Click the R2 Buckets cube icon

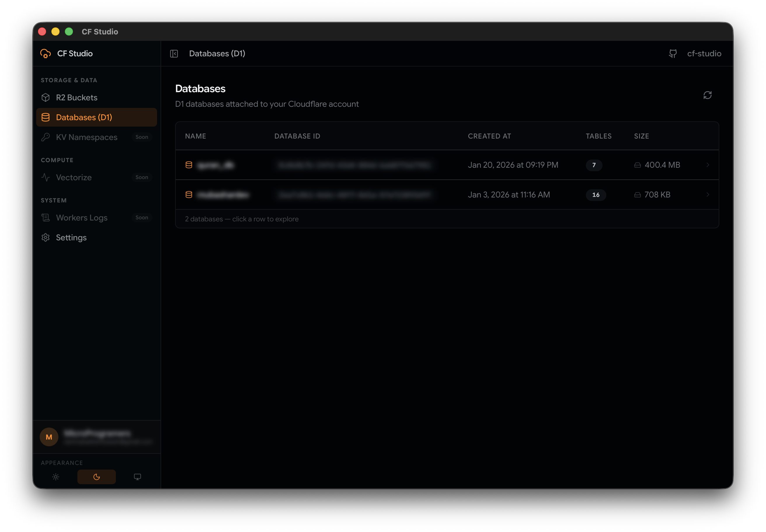46,98
